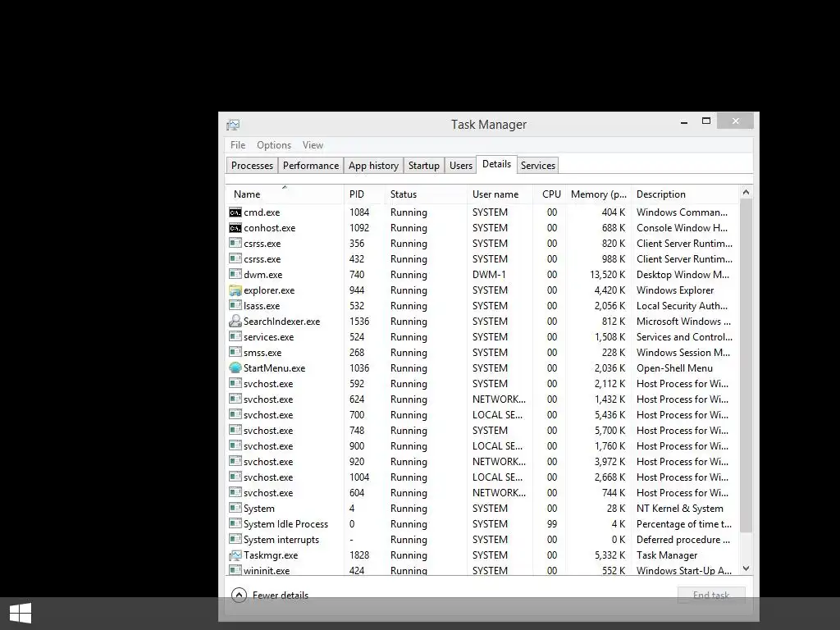Click the cmd.exe process icon

coord(235,212)
